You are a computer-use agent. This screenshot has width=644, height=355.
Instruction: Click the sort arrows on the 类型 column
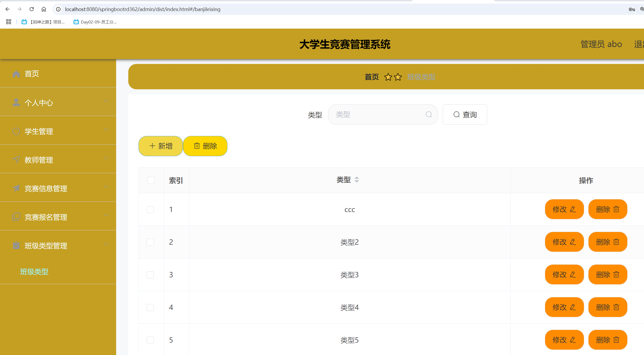pyautogui.click(x=357, y=180)
